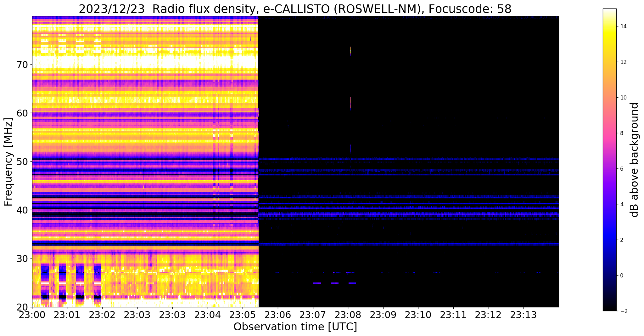
Task: Click the blue region of the colorbar near 2
Action: tap(609, 240)
